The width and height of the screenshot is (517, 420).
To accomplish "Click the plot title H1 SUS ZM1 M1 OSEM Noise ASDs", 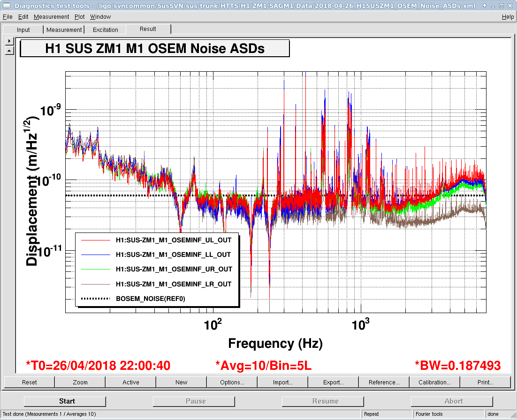I will click(155, 49).
